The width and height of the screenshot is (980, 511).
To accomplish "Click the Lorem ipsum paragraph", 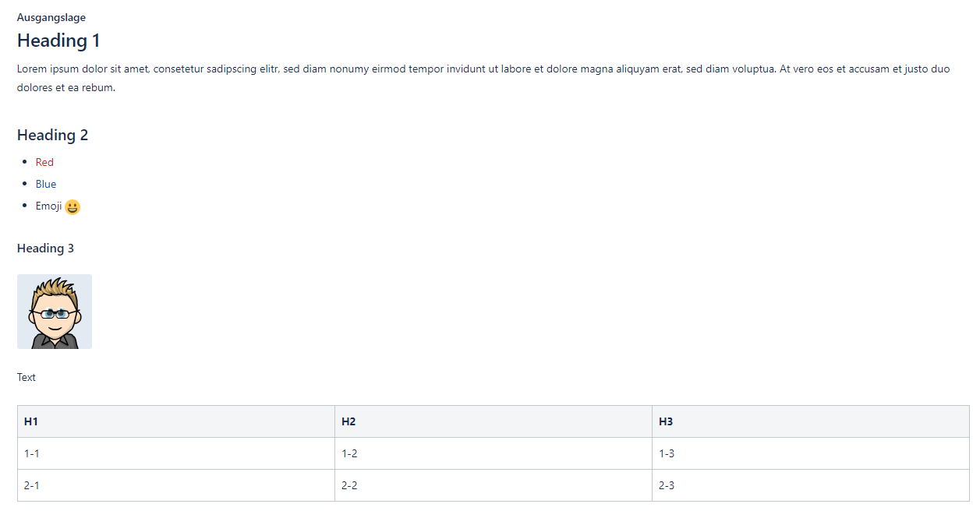I will (x=483, y=78).
